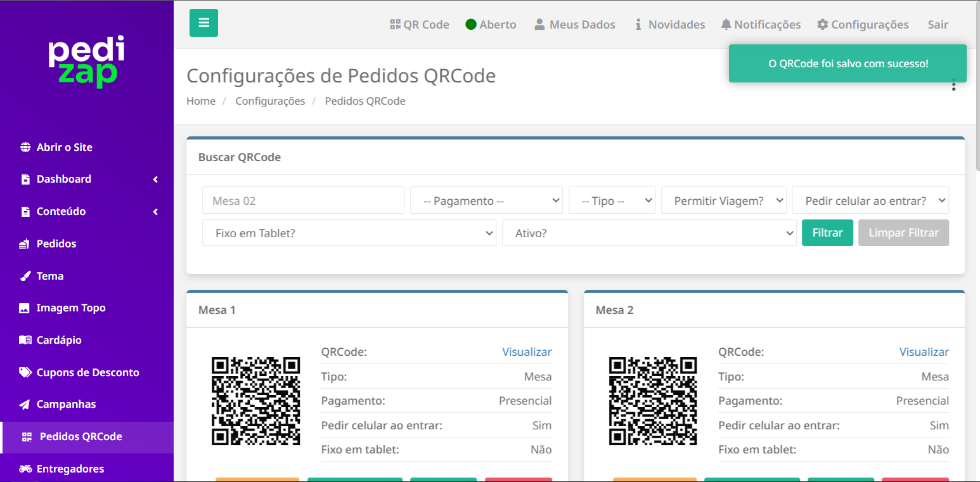Click the Entregadores motorcycle icon

(x=25, y=469)
